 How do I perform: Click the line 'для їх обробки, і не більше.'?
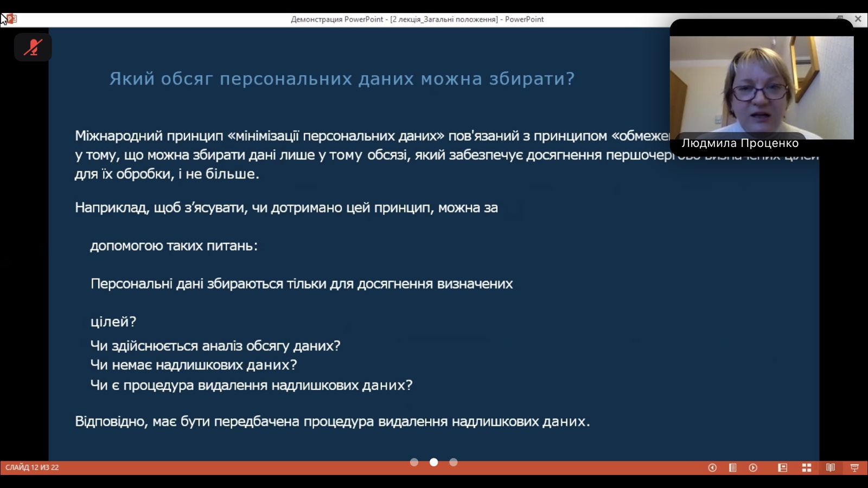(x=167, y=174)
